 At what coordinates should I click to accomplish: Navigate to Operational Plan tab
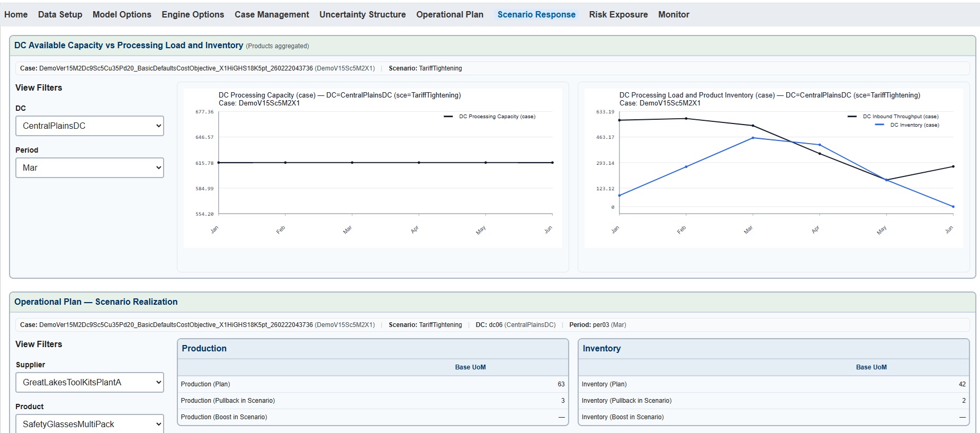tap(449, 14)
